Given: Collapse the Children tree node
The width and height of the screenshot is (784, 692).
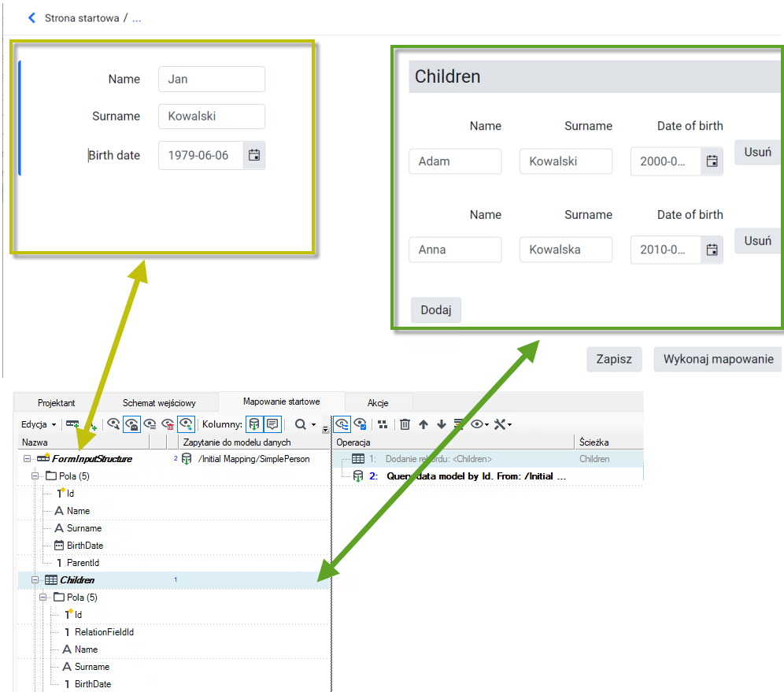Looking at the screenshot, I should click(35, 580).
